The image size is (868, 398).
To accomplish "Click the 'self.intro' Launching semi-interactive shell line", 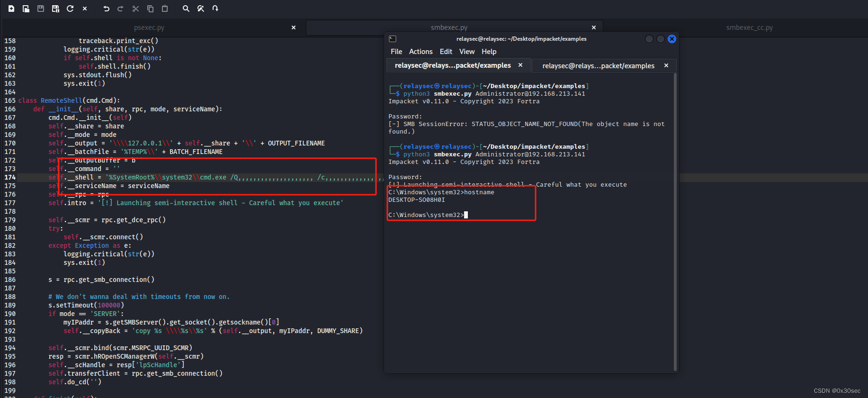I will [196, 203].
